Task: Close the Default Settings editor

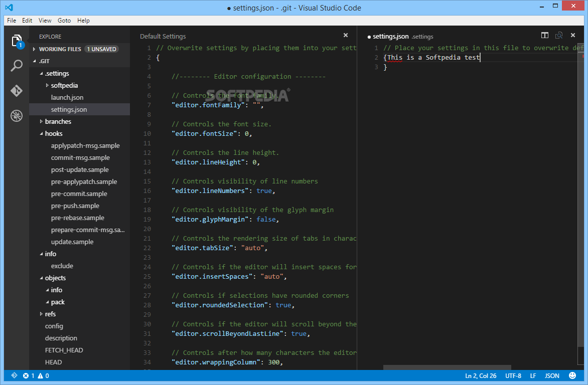Action: click(x=346, y=35)
